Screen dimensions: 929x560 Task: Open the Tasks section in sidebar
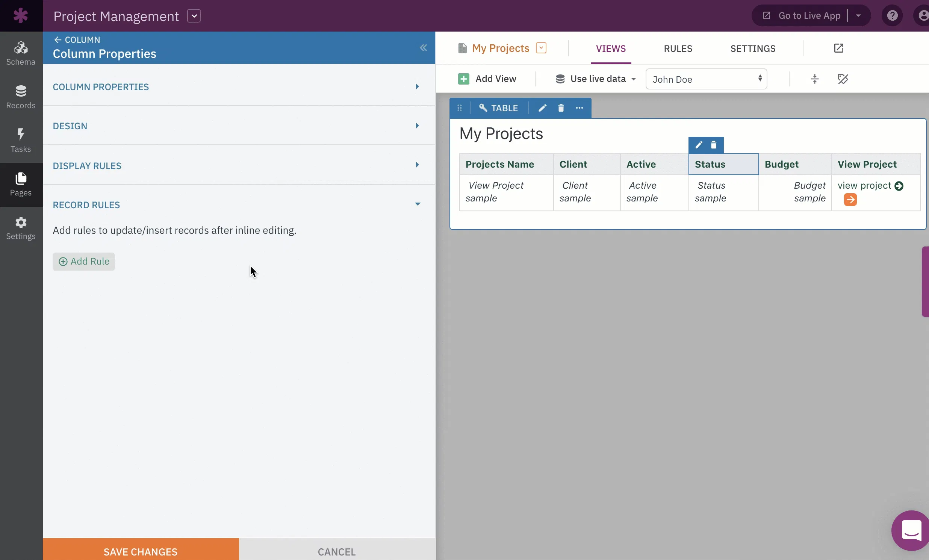click(x=21, y=141)
